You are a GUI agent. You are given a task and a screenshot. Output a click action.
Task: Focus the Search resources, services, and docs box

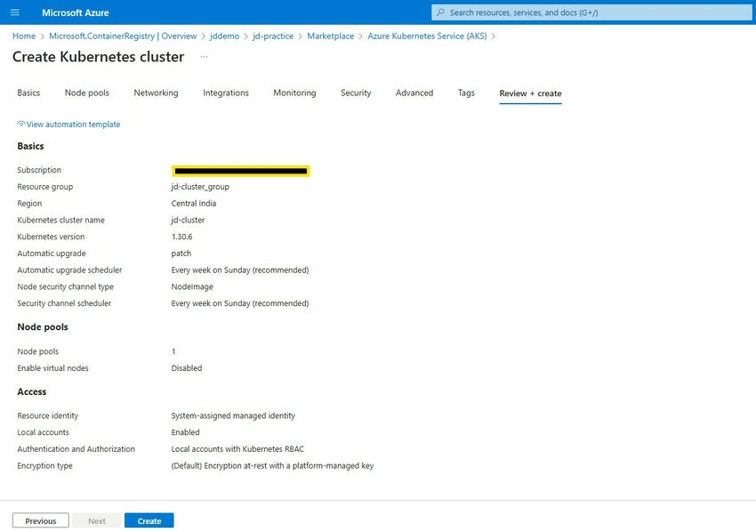[591, 12]
